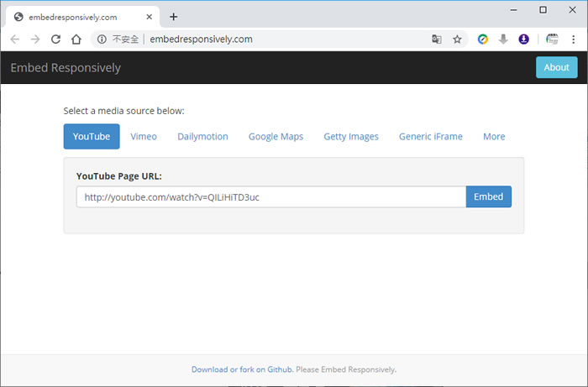Click the translate page icon
Viewport: 588px width, 387px height.
pyautogui.click(x=437, y=39)
